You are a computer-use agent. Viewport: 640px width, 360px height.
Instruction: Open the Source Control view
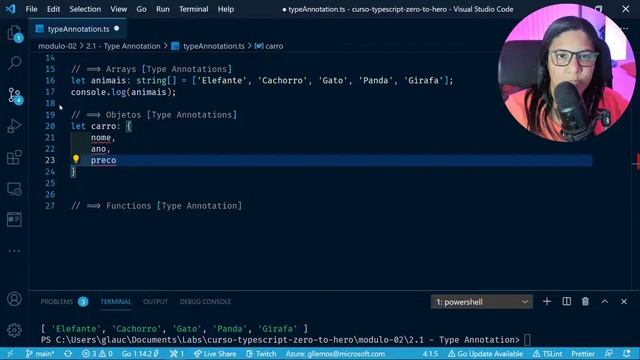[x=15, y=95]
